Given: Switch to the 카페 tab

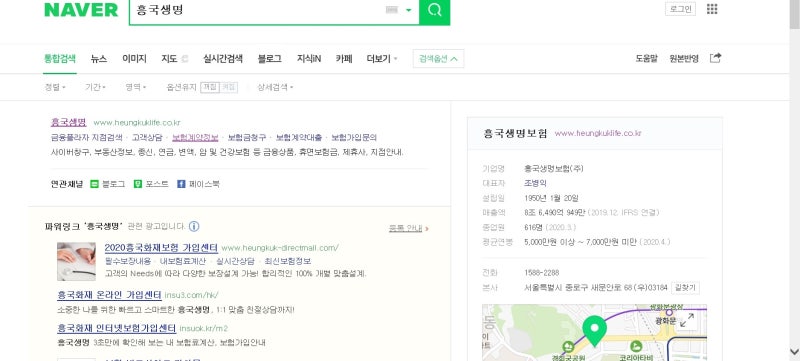Looking at the screenshot, I should click(x=344, y=59).
